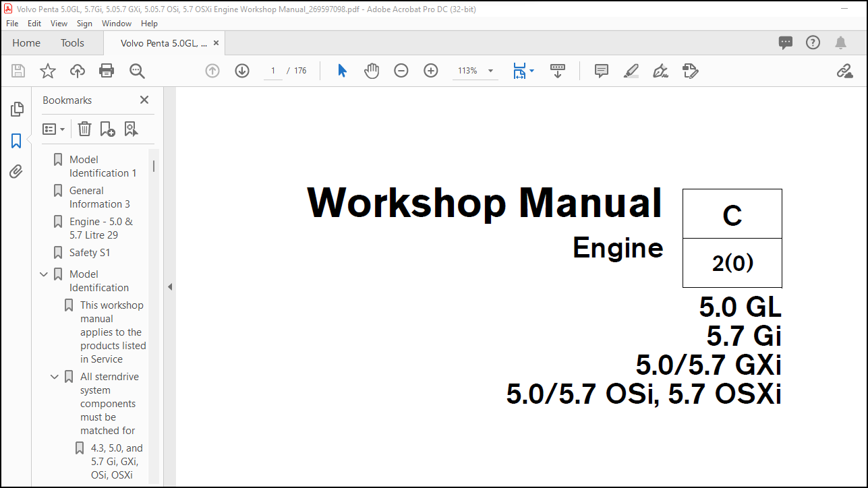Open the chat comments icon

click(x=786, y=42)
